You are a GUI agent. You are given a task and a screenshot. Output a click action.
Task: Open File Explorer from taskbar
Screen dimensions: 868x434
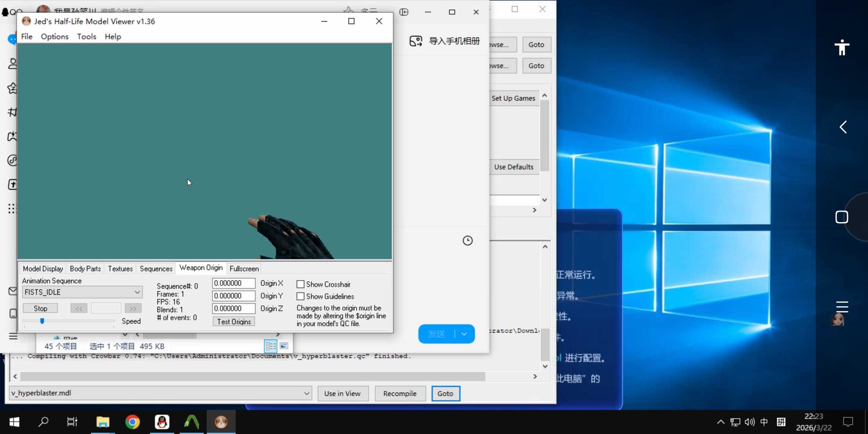pyautogui.click(x=103, y=422)
